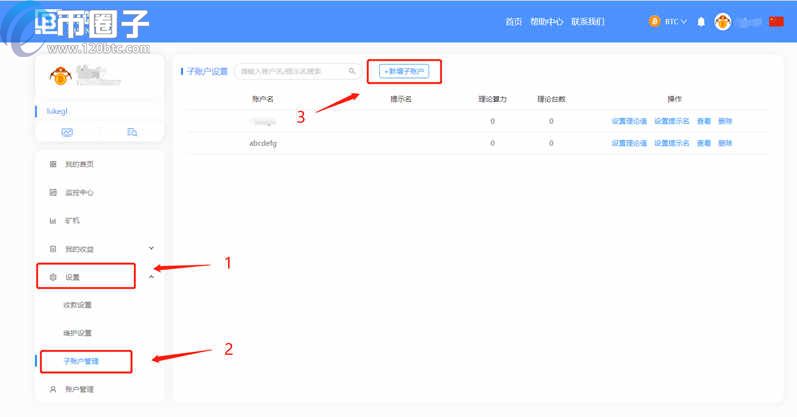
Task: Click 查看 in the first account row
Action: click(x=703, y=121)
